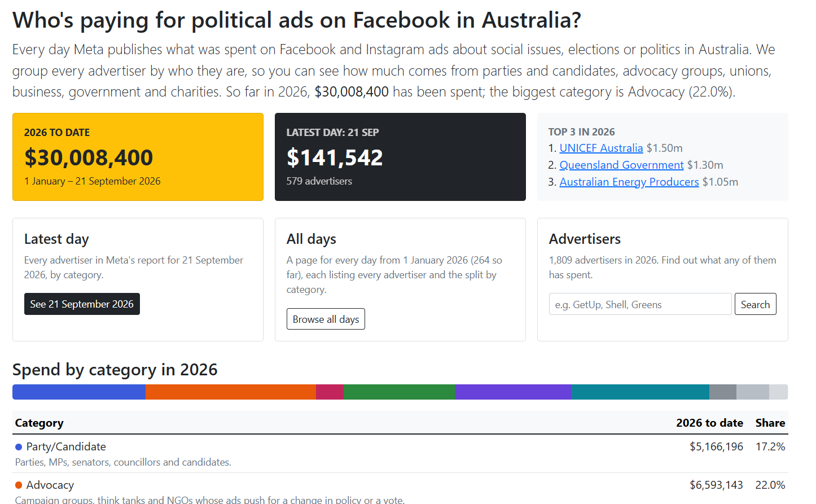Screen dimensions: 816x504
Task: Click the 22.0% share in the Advocacy row
Action: coord(770,485)
